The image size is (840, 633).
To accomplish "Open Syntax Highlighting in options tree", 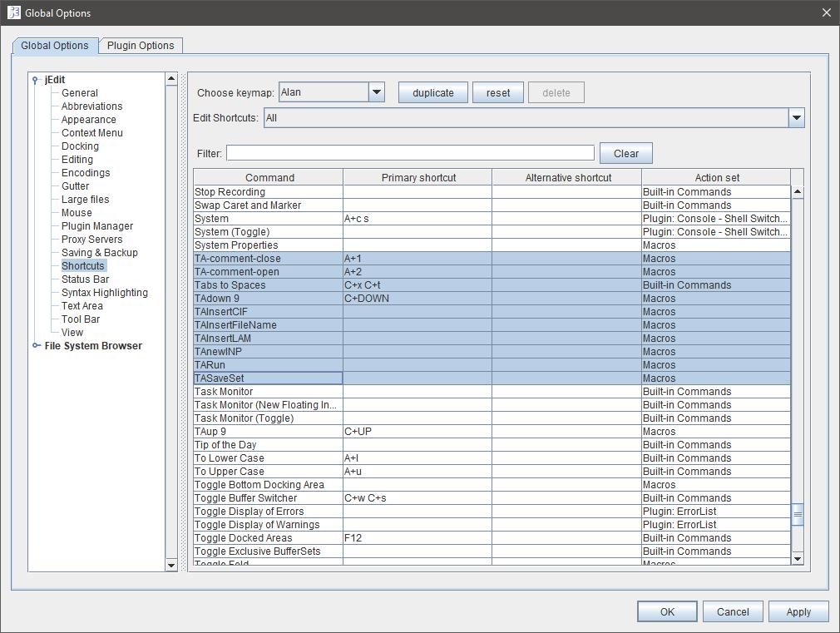I will [104, 293].
